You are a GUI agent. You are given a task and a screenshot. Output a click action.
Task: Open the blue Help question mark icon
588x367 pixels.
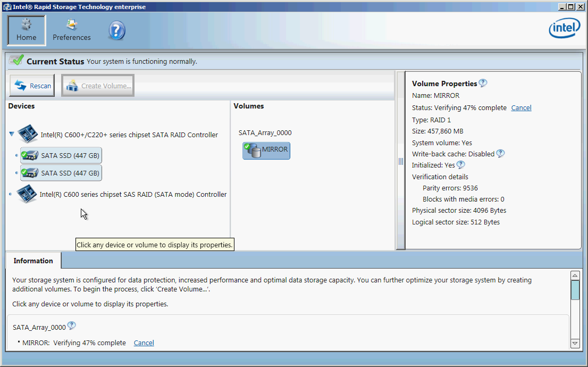[x=116, y=31]
